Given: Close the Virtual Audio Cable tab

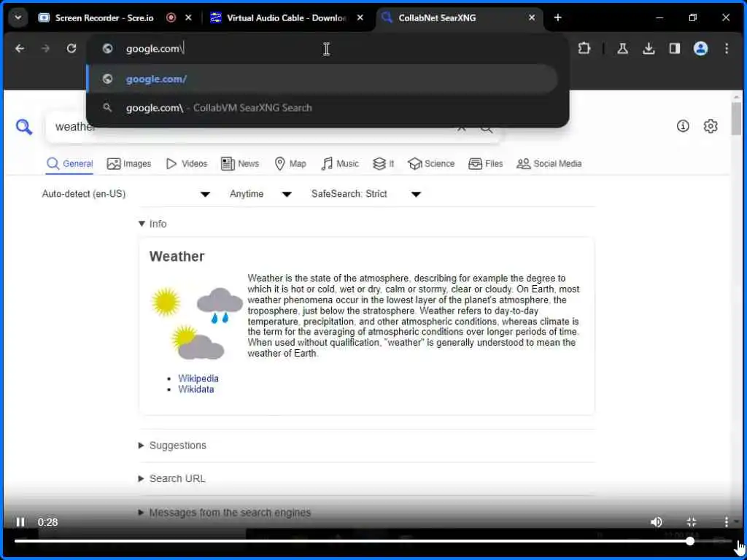Looking at the screenshot, I should (x=360, y=17).
